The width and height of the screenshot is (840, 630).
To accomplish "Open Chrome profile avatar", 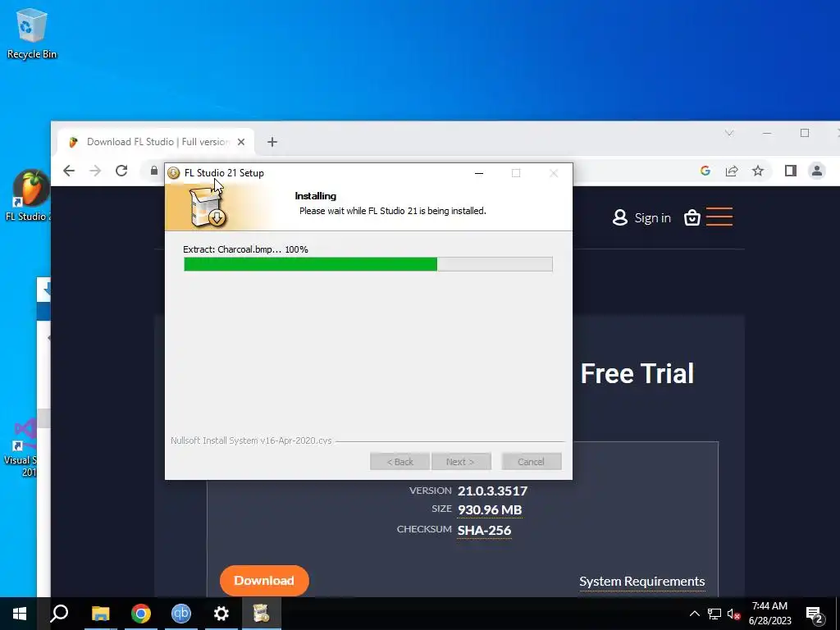I will [x=816, y=171].
